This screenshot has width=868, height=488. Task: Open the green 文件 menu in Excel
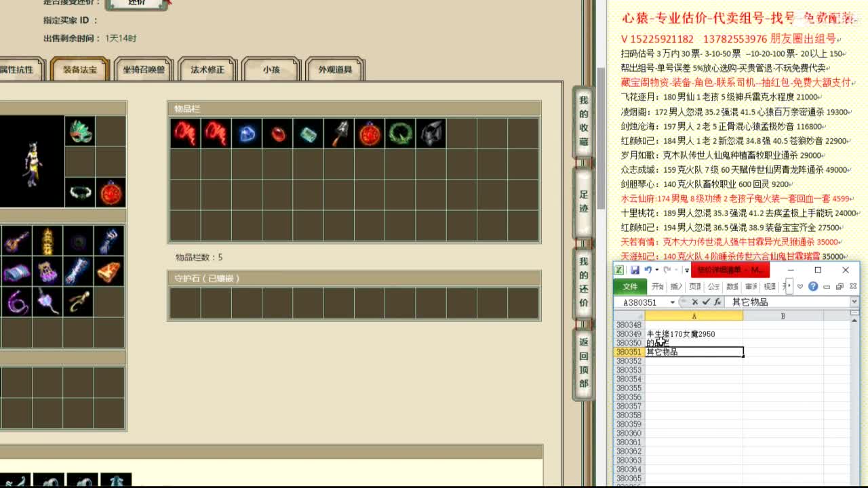pos(630,287)
